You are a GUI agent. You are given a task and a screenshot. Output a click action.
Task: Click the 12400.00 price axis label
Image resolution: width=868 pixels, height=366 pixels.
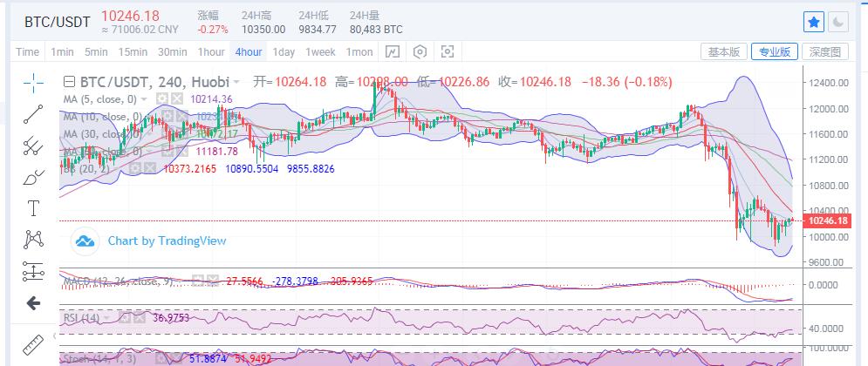[x=829, y=83]
